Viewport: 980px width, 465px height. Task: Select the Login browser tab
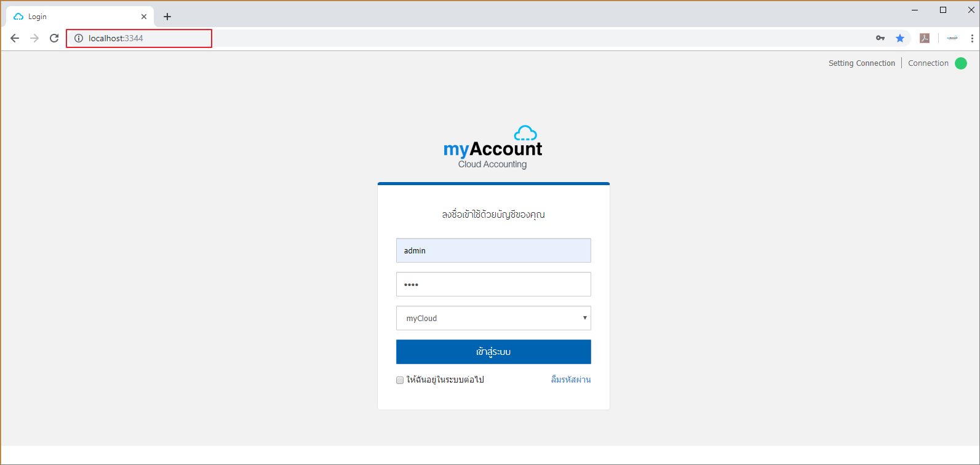pyautogui.click(x=80, y=17)
